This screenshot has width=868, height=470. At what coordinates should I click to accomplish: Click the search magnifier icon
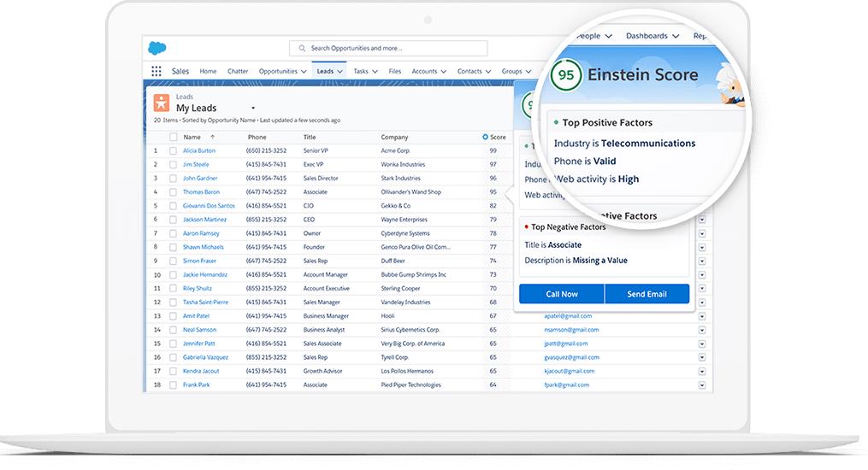pos(302,49)
